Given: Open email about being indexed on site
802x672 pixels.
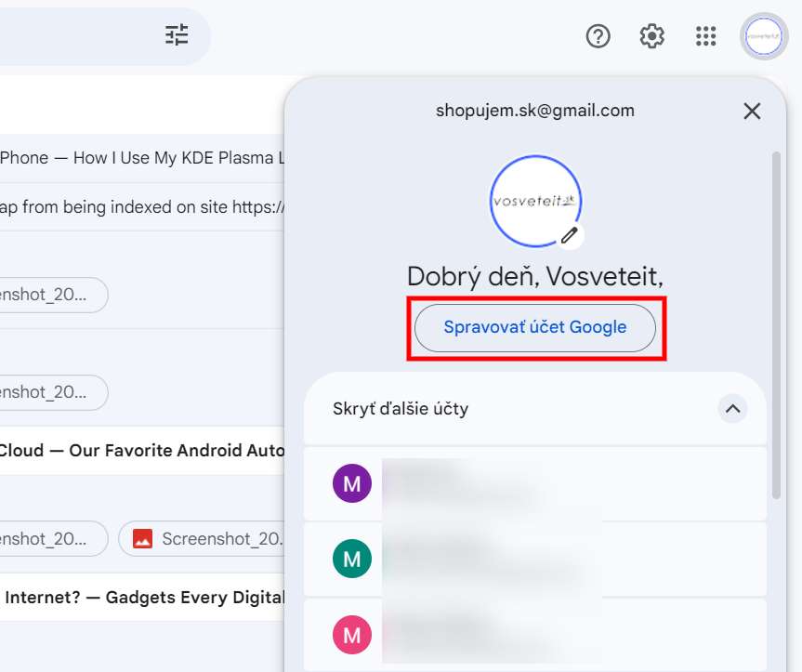Looking at the screenshot, I should point(142,207).
